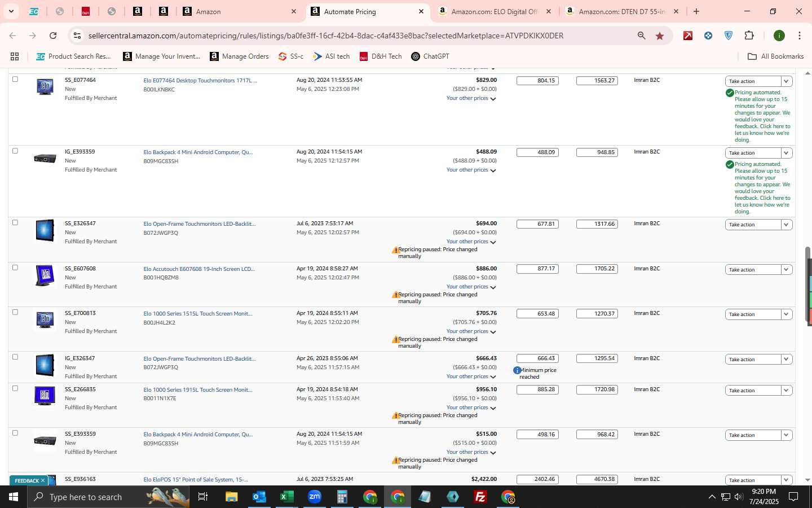Open Elo E077464 Desktop Touchmonitors link
Viewport: 812px width, 508px height.
(x=200, y=80)
